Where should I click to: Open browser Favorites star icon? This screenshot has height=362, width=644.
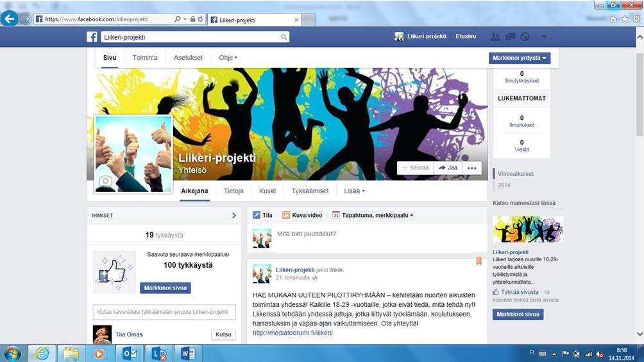624,19
